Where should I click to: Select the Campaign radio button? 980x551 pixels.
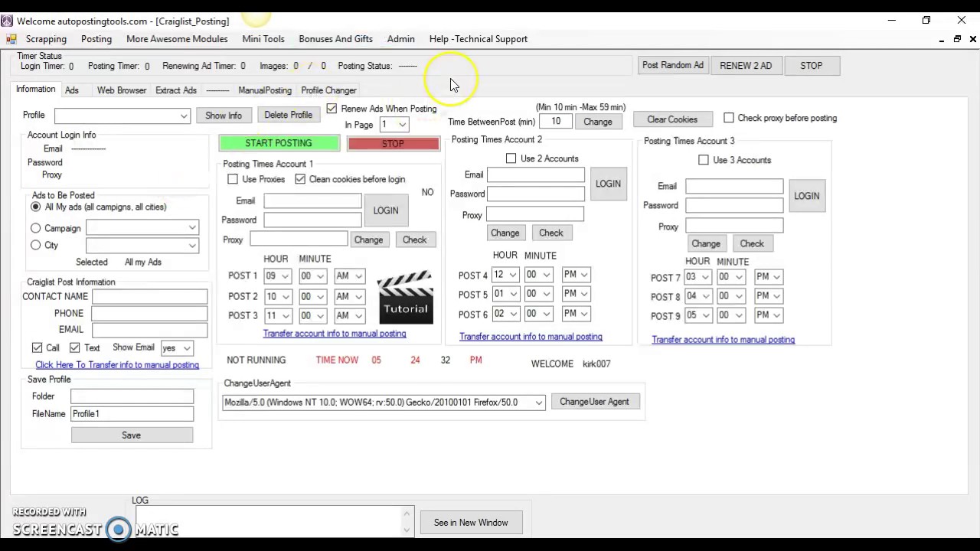(x=35, y=228)
